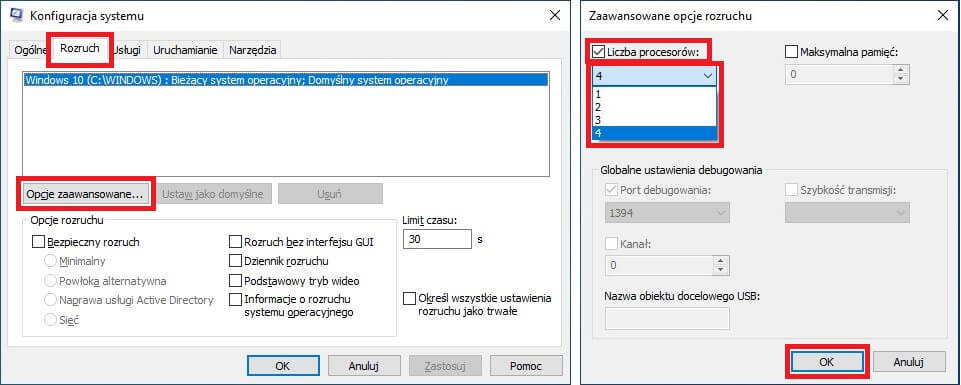The image size is (961, 385).
Task: Confirm advanced boot options with OK
Action: click(x=826, y=362)
